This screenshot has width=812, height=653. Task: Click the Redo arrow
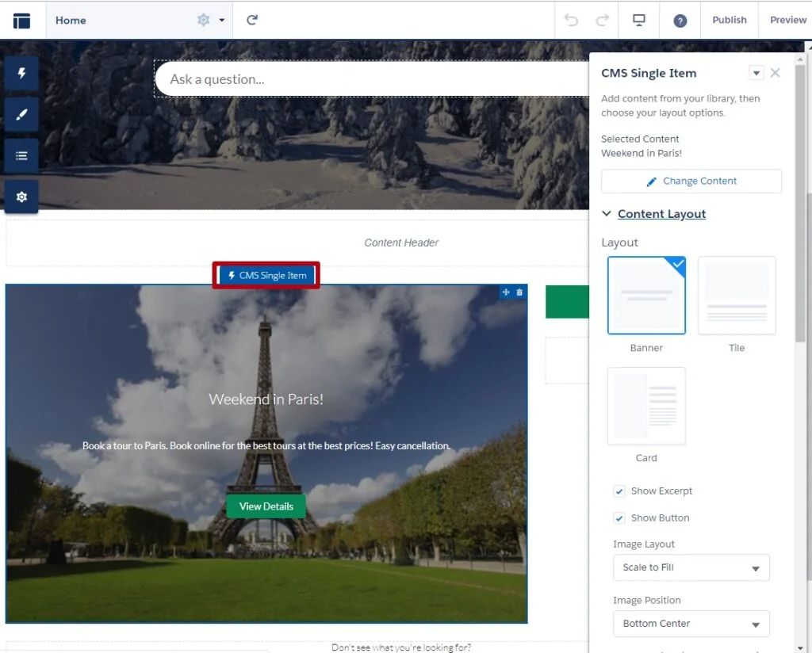[x=603, y=20]
